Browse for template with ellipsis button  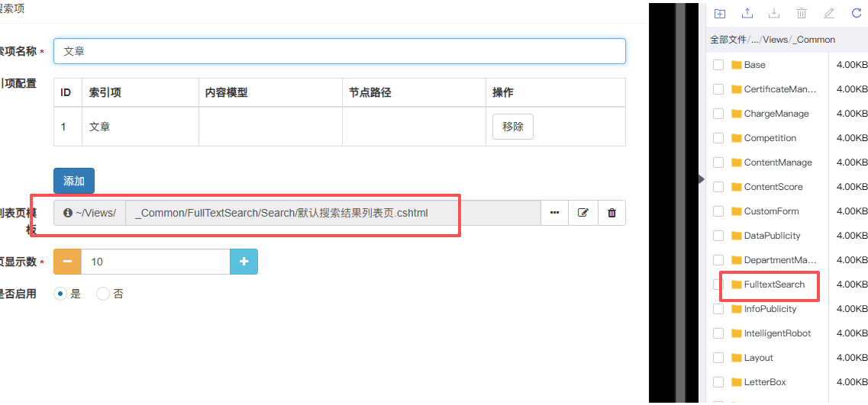pos(554,213)
